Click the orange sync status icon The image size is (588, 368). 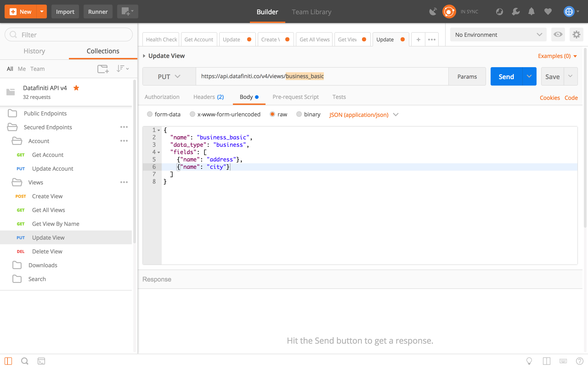pyautogui.click(x=449, y=11)
